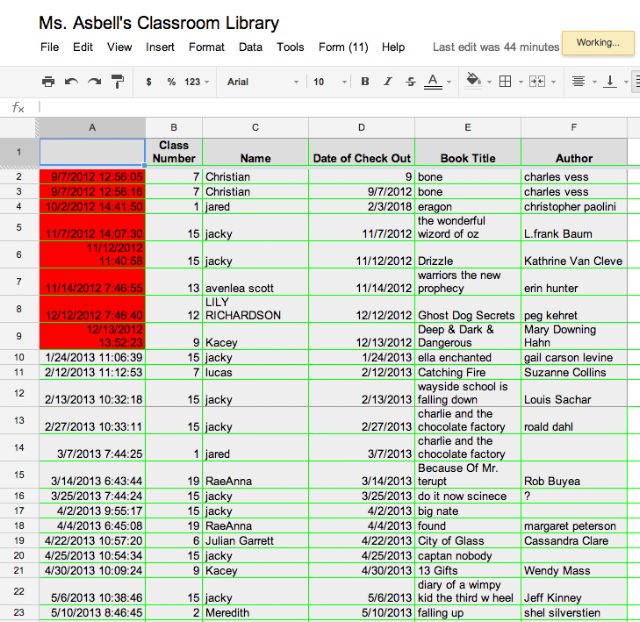
Task: Open the Arial font family dropdown
Action: [262, 82]
